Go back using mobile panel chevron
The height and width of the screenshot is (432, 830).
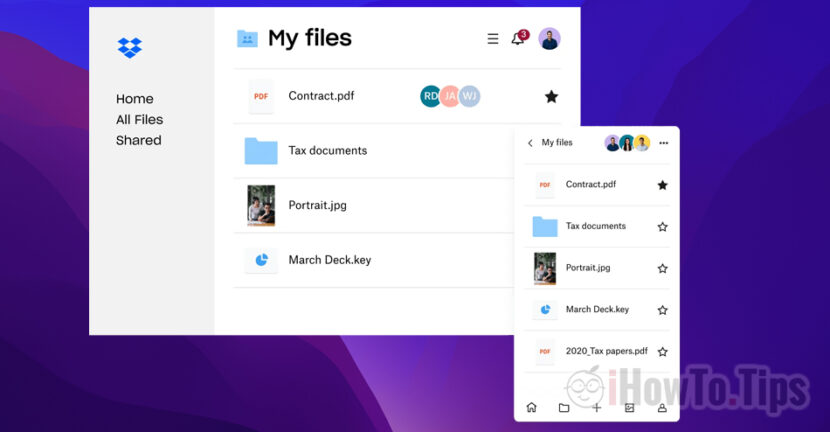[530, 143]
